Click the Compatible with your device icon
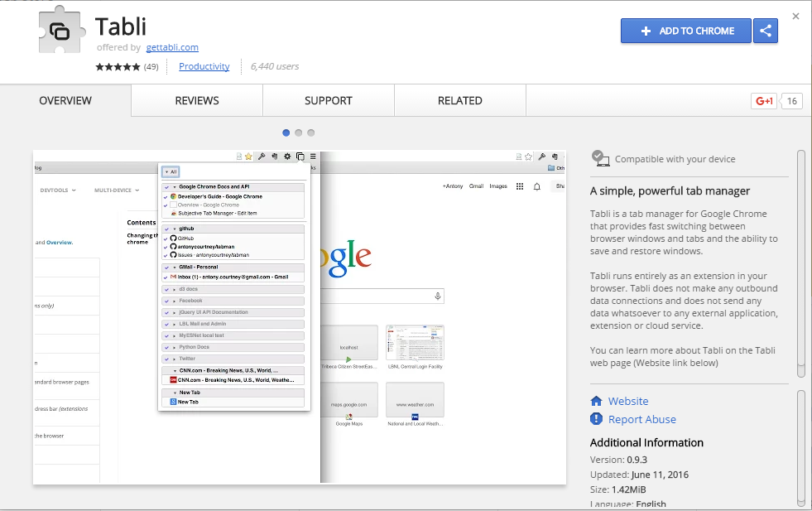Screen dimensions: 812x511 (x=600, y=158)
